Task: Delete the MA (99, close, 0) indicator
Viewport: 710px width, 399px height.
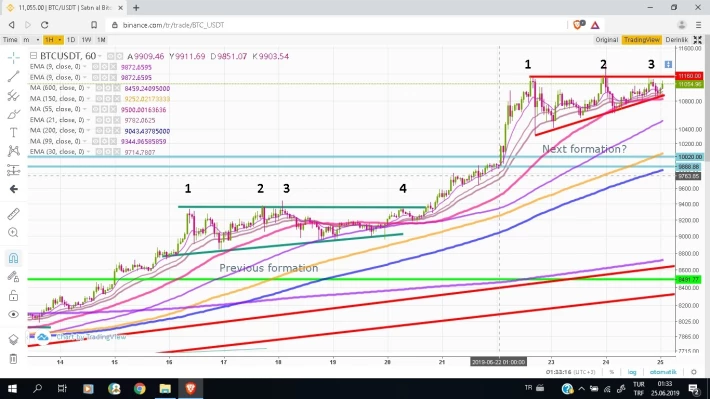Action: click(x=113, y=141)
